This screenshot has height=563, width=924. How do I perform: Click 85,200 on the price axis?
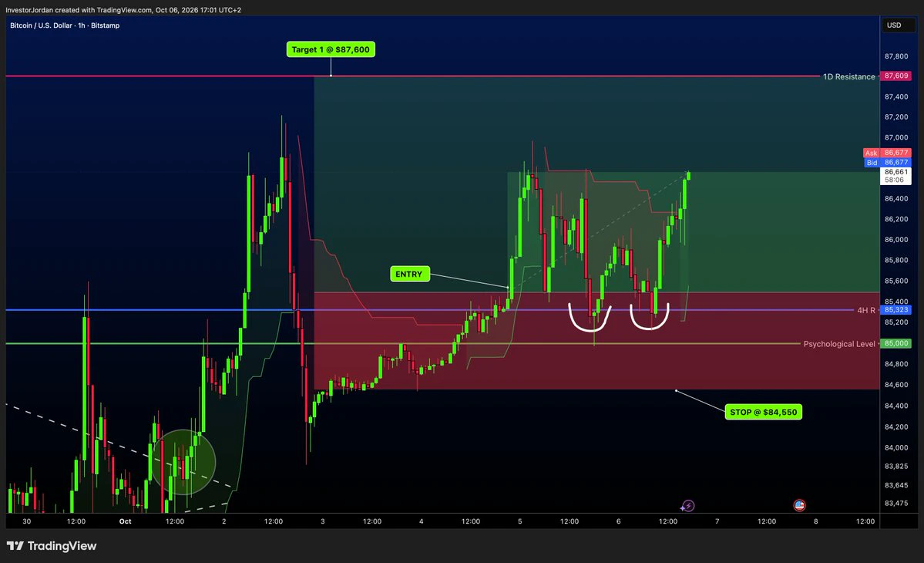pyautogui.click(x=895, y=322)
